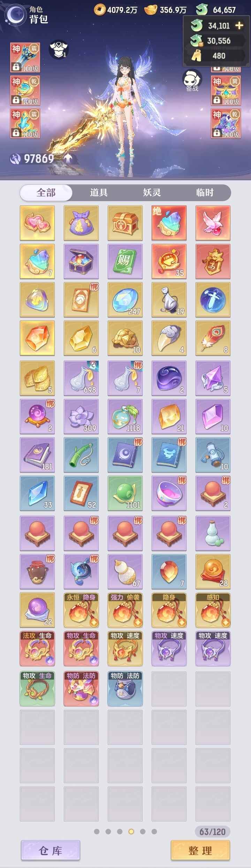Tap the 整理 sort button

click(200, 850)
